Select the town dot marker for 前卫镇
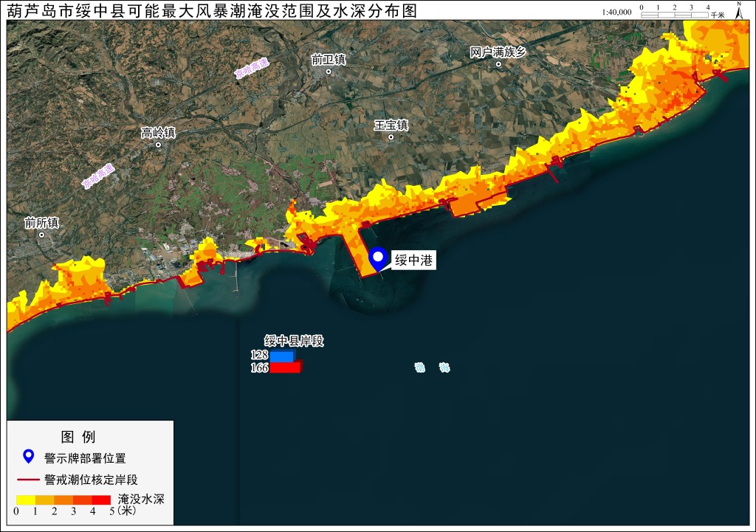Viewport: 756px width, 532px height. pos(329,72)
